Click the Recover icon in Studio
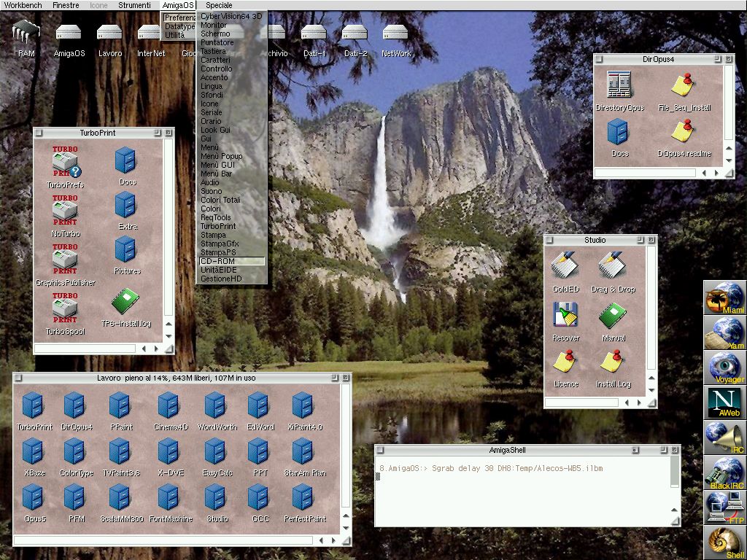The width and height of the screenshot is (747, 560). (x=565, y=316)
